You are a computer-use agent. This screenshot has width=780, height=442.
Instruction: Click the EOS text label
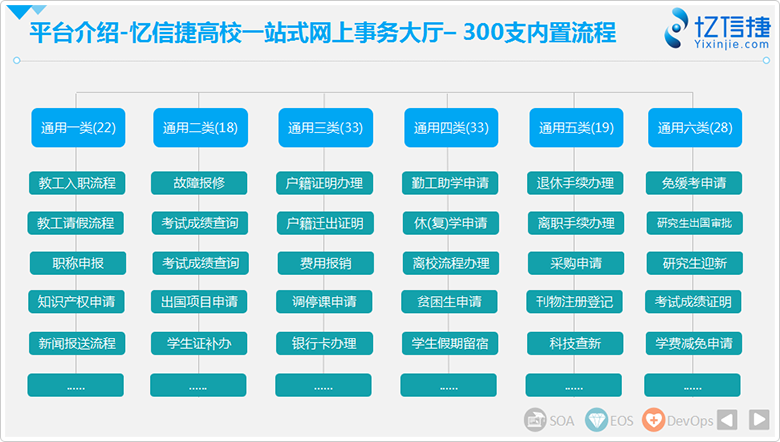pyautogui.click(x=622, y=421)
